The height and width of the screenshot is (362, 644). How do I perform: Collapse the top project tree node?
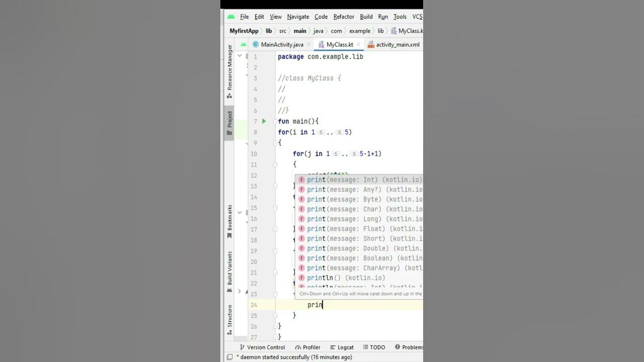pos(239,55)
